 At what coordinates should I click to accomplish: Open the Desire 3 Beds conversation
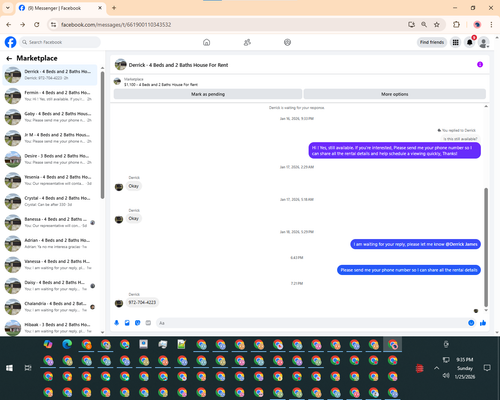(50, 159)
